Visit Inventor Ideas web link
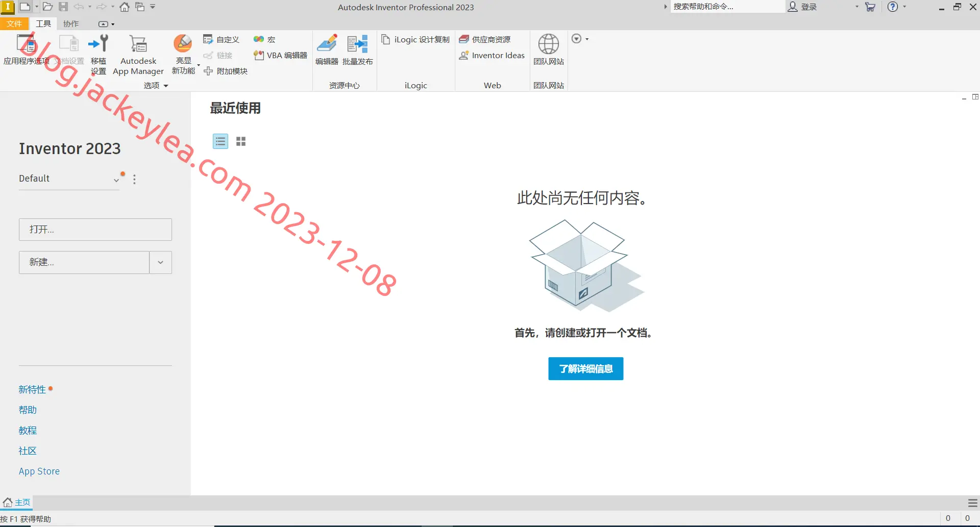 point(492,55)
